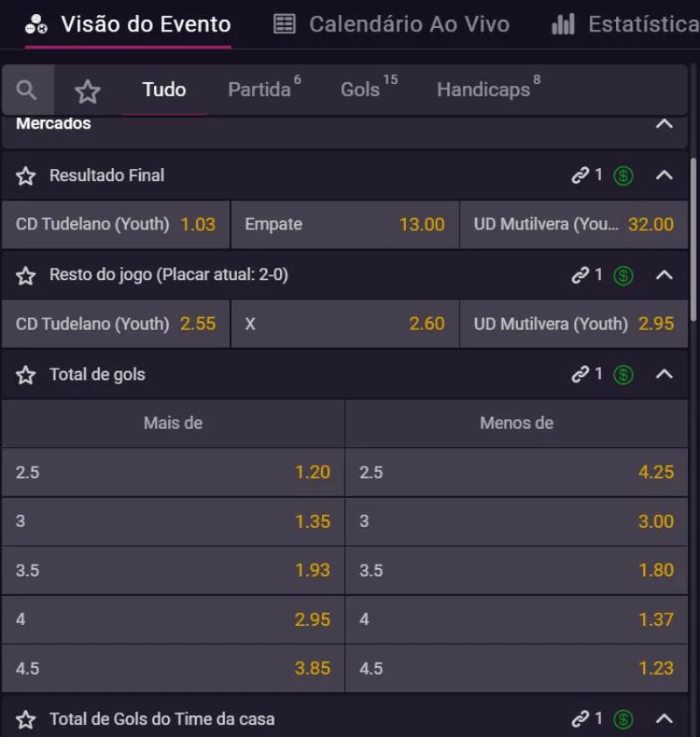This screenshot has width=700, height=737.
Task: Favorite Total de Gols do Time da casa
Action: 26,720
